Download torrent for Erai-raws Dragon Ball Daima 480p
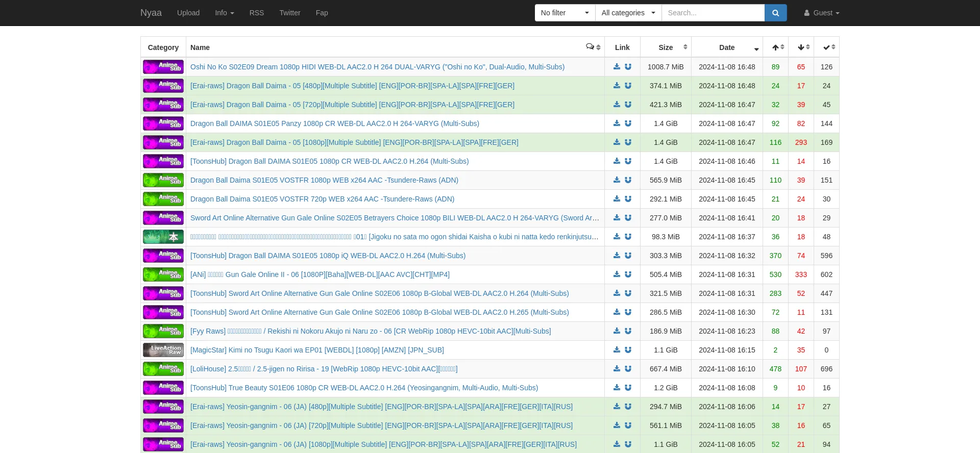980x453 pixels. click(x=617, y=86)
